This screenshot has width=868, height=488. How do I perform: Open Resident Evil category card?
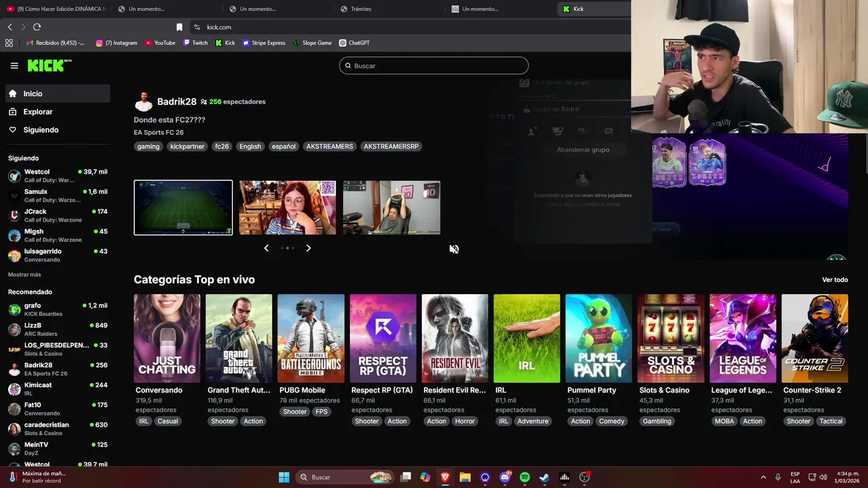click(x=454, y=338)
